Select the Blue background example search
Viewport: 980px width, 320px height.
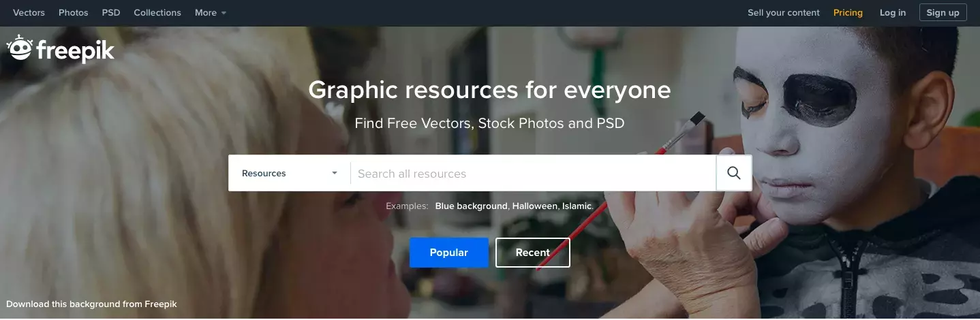coord(472,206)
